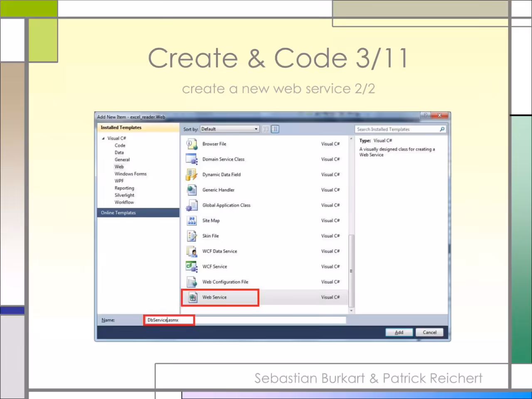The image size is (532, 399).
Task: Click the template list scroll-down arrow
Action: click(352, 310)
